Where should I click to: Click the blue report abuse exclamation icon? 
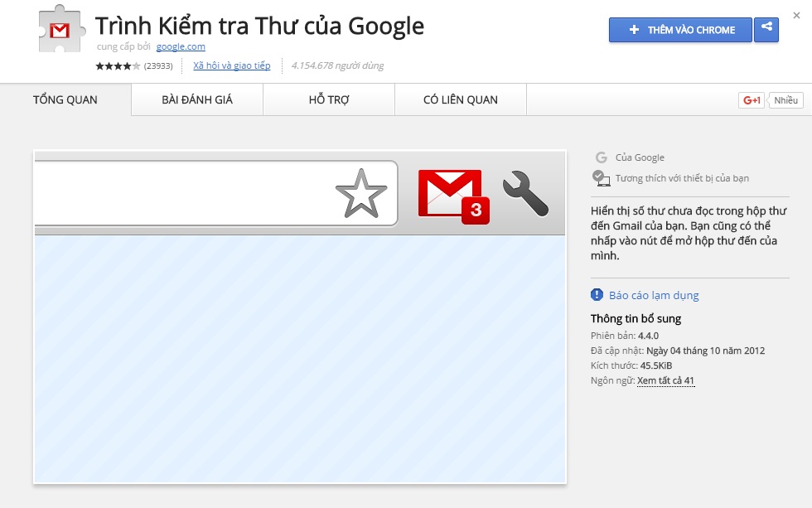coord(597,295)
